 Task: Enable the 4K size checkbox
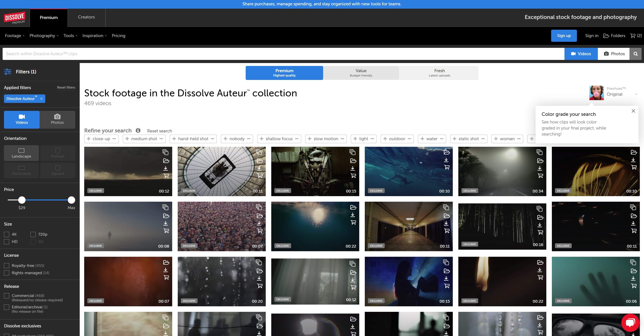pos(7,234)
